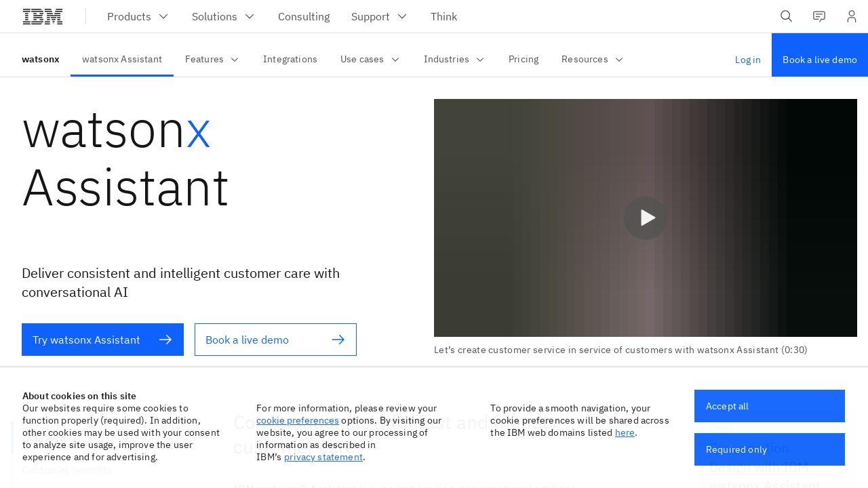The image size is (868, 488).
Task: Expand the Industries dropdown
Action: 454,59
